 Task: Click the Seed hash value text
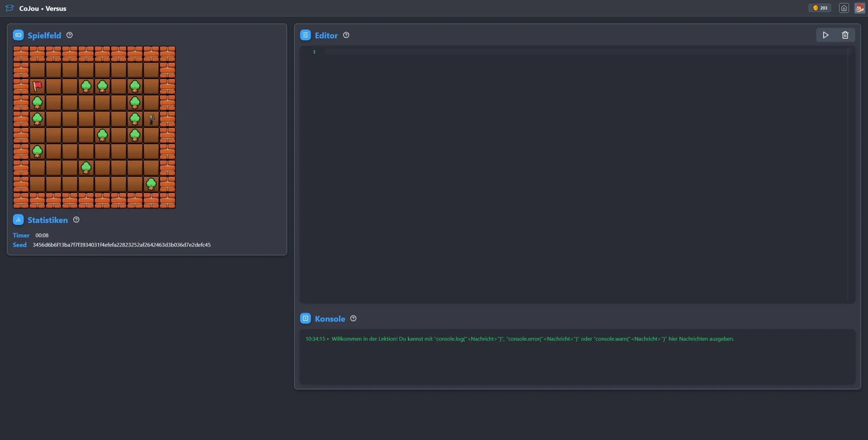(x=122, y=245)
